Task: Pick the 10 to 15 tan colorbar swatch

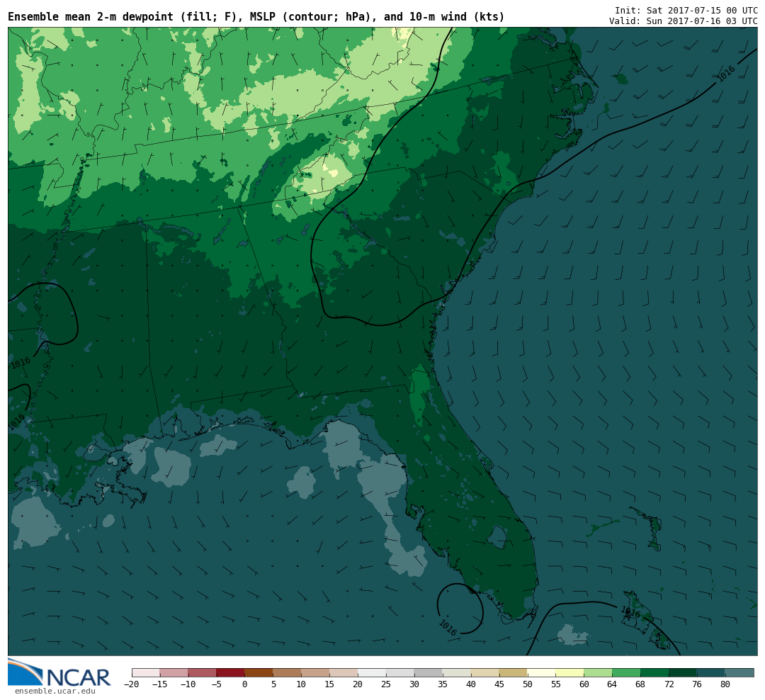Action: coord(316,672)
